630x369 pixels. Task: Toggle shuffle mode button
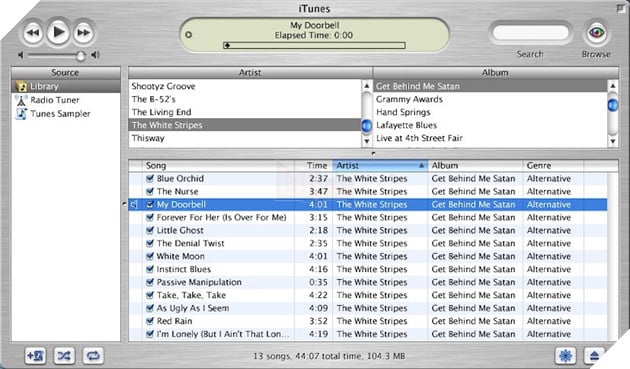(64, 356)
